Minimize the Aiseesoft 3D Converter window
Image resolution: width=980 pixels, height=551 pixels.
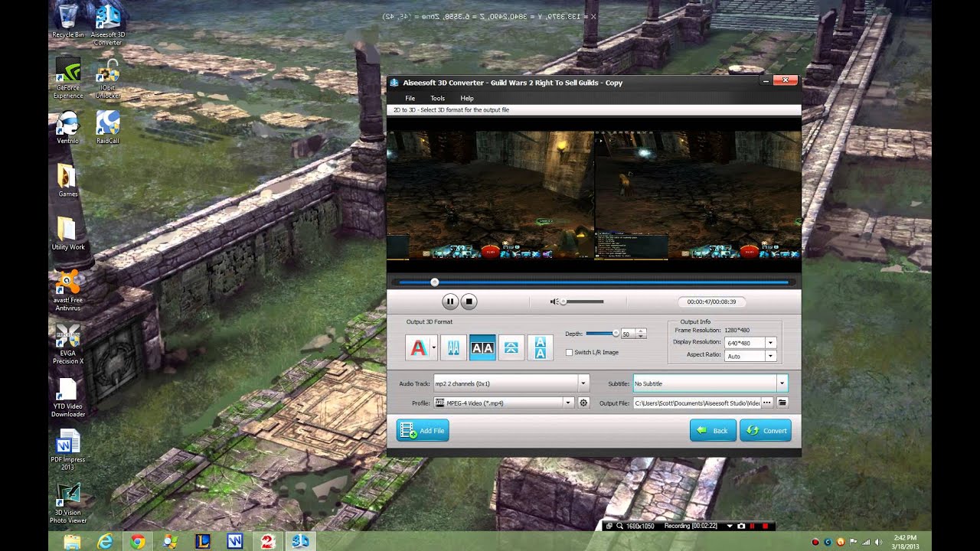765,80
